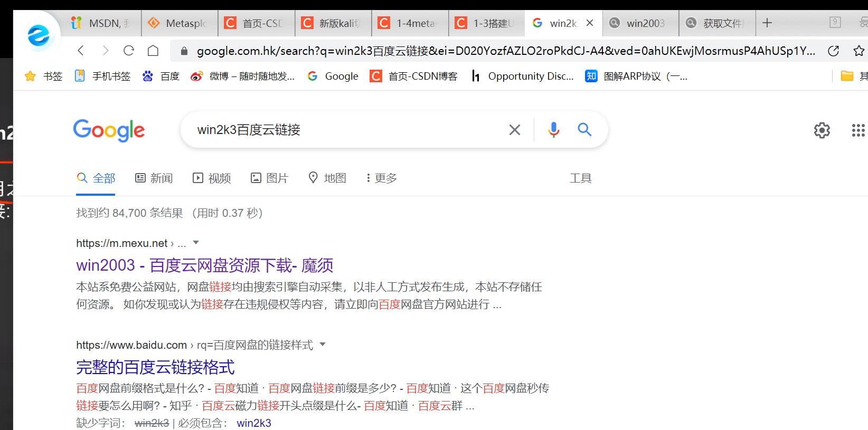
Task: Click the Google logo
Action: pyautogui.click(x=109, y=130)
